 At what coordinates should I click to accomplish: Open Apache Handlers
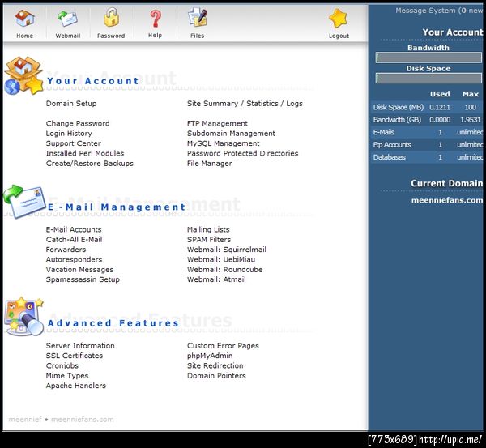tap(76, 386)
